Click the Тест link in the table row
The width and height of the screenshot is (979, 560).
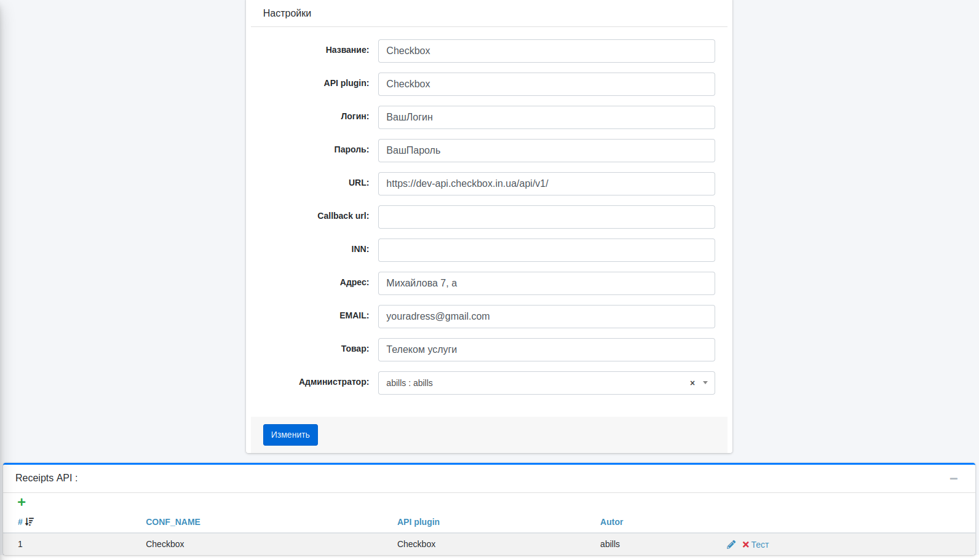[760, 545]
